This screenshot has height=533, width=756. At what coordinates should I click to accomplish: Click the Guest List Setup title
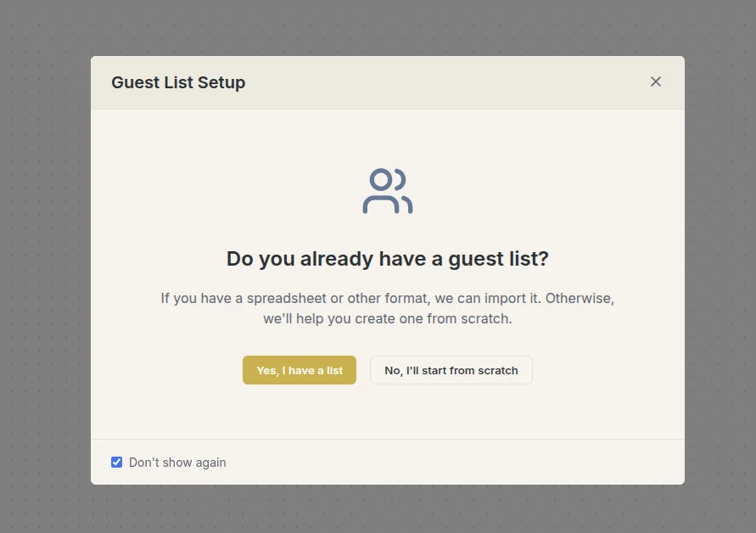178,82
